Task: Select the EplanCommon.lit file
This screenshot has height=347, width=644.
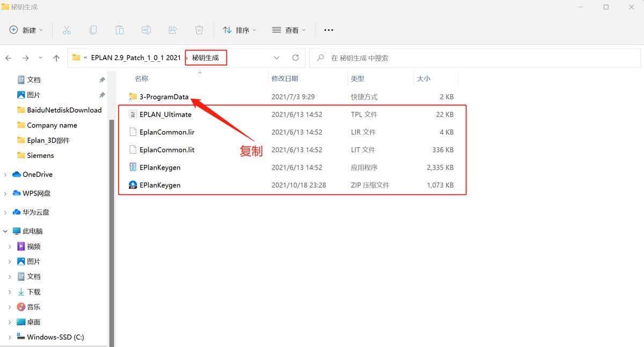Action: click(x=166, y=150)
